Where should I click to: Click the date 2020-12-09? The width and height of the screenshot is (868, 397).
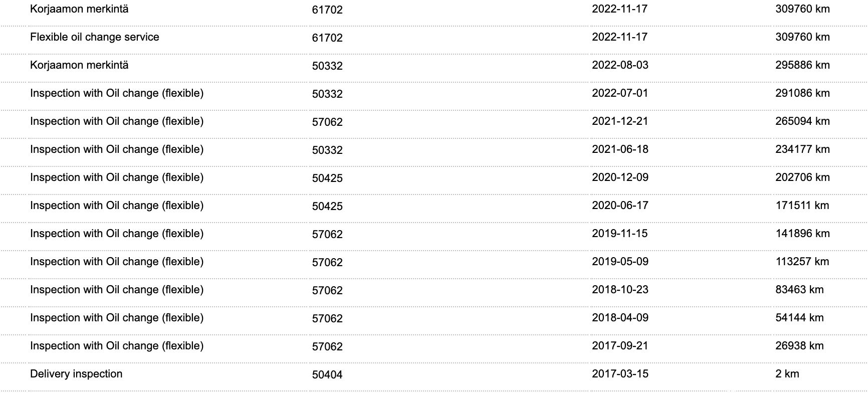tap(620, 177)
